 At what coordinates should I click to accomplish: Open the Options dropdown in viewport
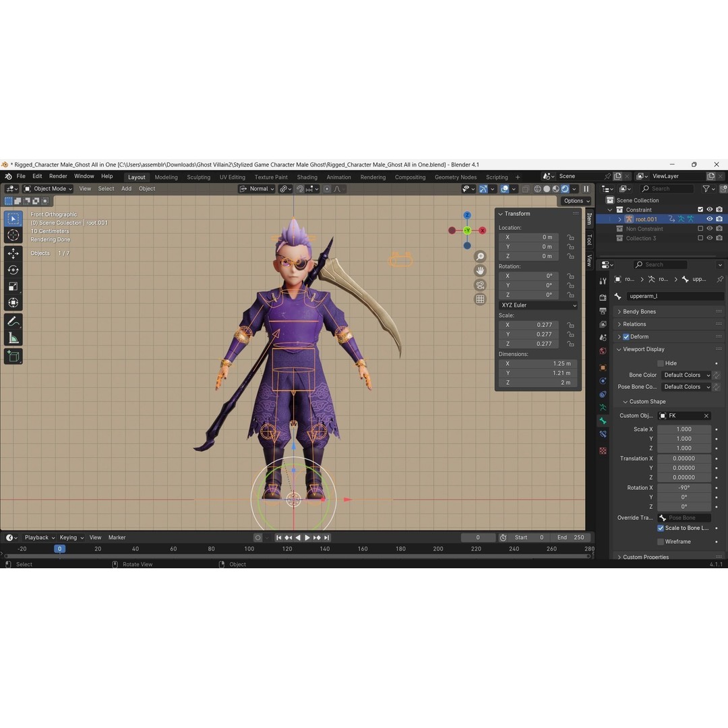[576, 201]
